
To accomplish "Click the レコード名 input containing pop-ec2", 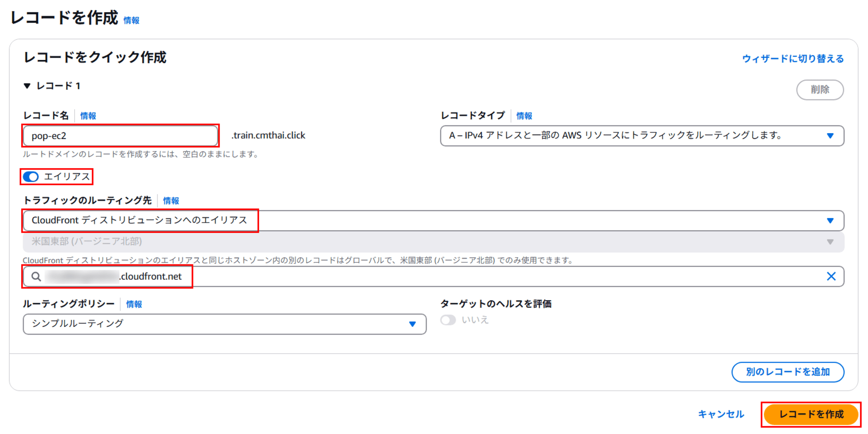I will 120,136.
